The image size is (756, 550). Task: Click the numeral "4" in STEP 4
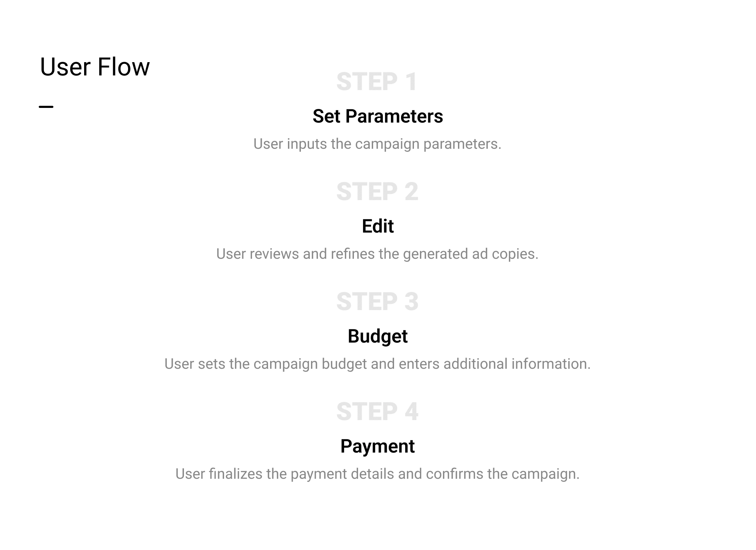coord(412,412)
